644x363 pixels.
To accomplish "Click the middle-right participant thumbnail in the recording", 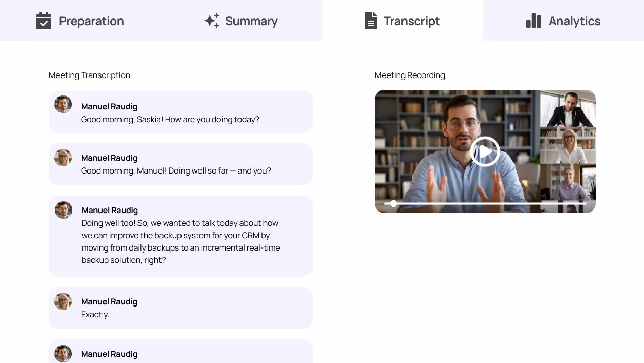I will coord(568,145).
